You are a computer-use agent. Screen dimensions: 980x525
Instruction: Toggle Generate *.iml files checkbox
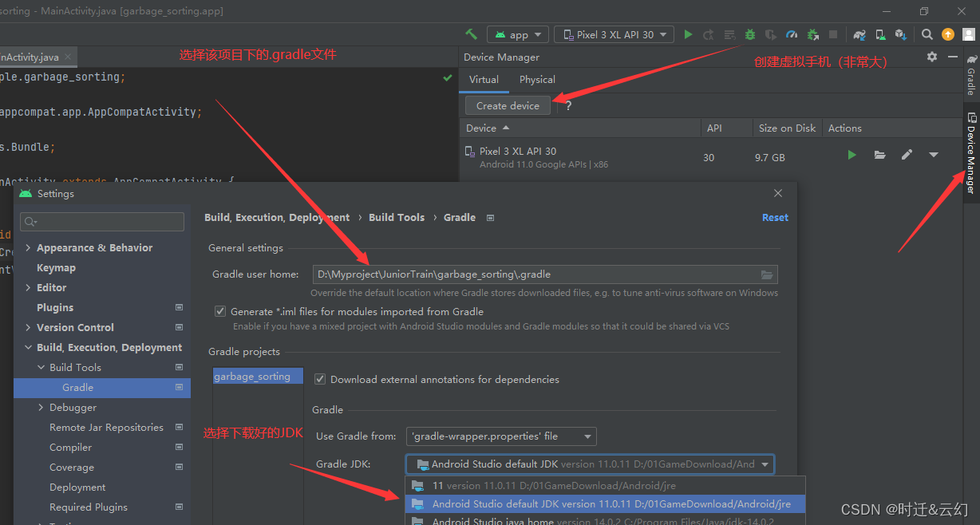(220, 311)
